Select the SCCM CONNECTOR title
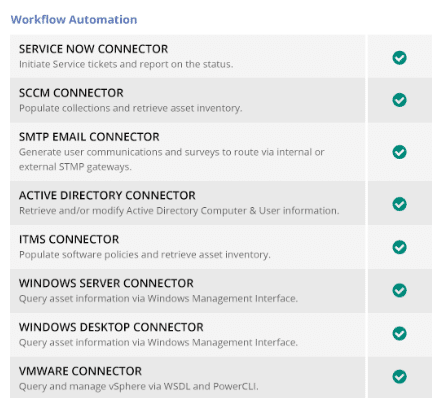432x398 pixels. [71, 93]
